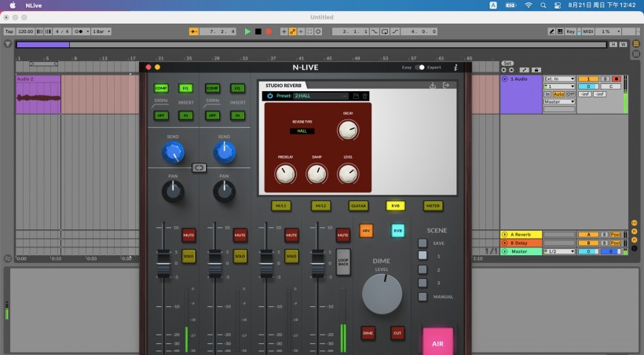Toggle the 48V phantom power button
644x355 pixels.
[366, 230]
